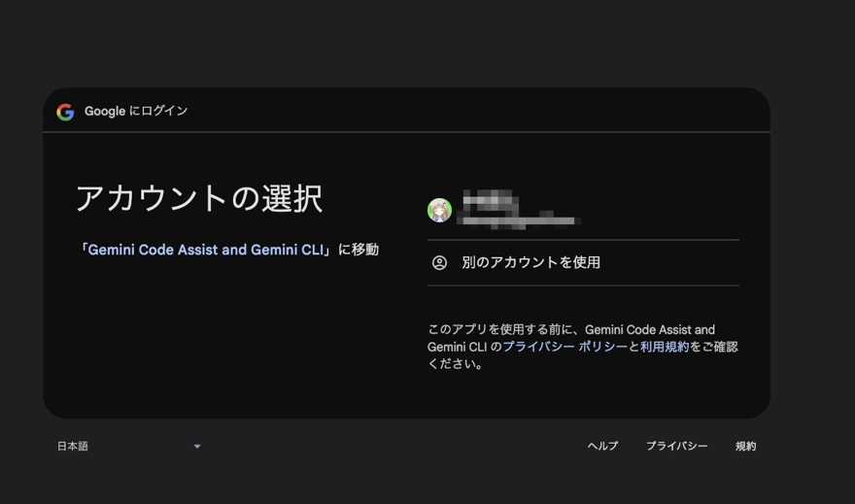The height and width of the screenshot is (504, 855).
Task: Click 規約 in the footer
Action: (745, 447)
